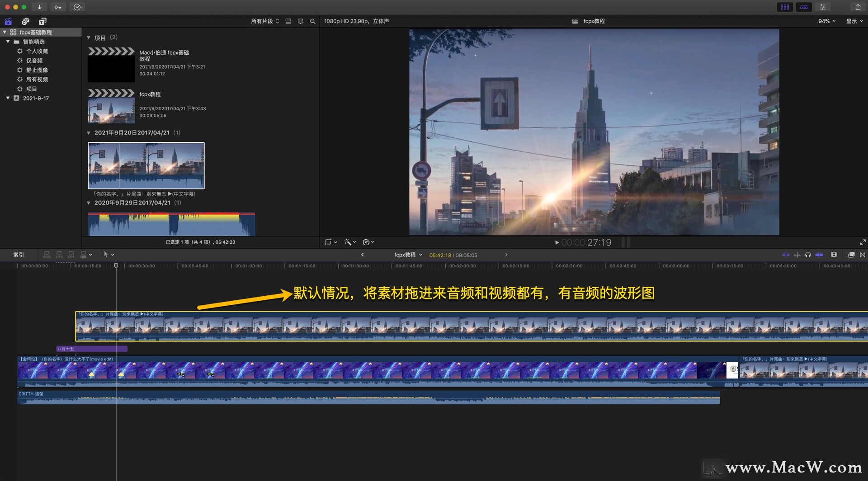
Task: Go back in timeline history
Action: point(362,255)
